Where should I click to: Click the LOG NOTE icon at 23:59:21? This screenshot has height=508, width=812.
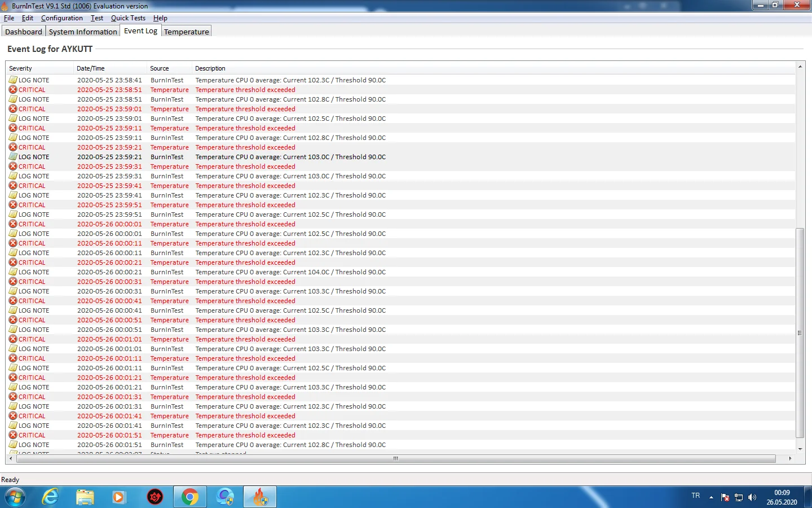[13, 156]
